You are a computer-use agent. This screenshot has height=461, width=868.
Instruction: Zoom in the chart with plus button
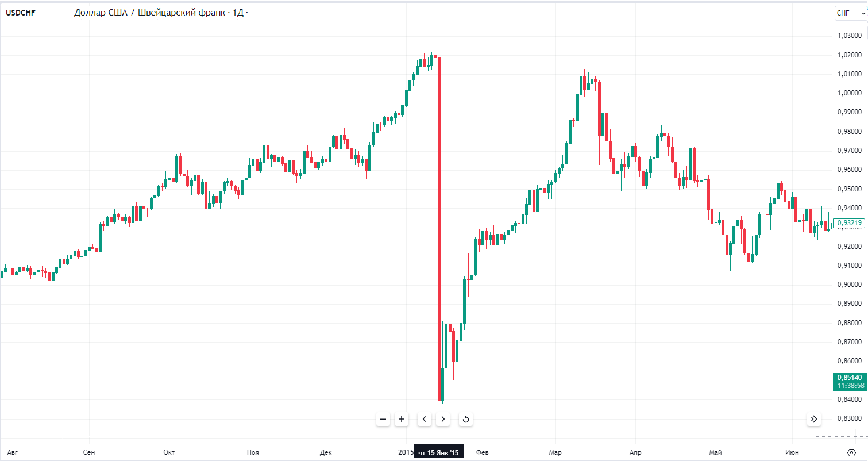402,419
